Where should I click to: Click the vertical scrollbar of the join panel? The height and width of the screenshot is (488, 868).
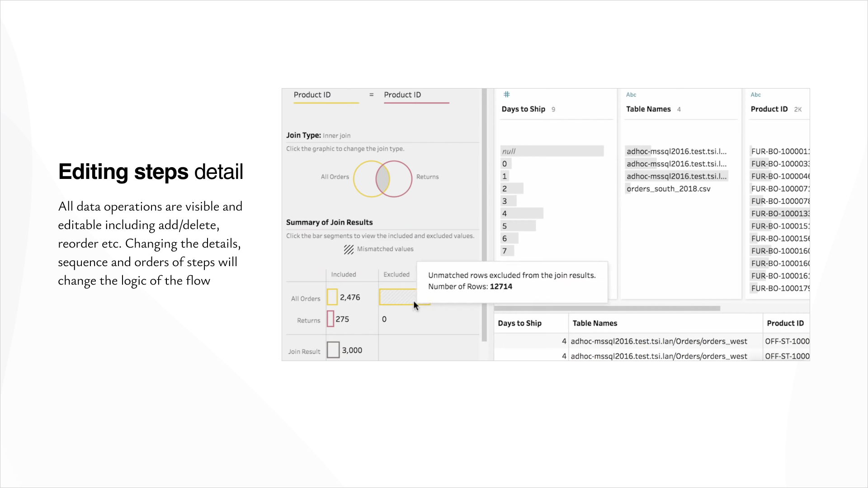484,215
